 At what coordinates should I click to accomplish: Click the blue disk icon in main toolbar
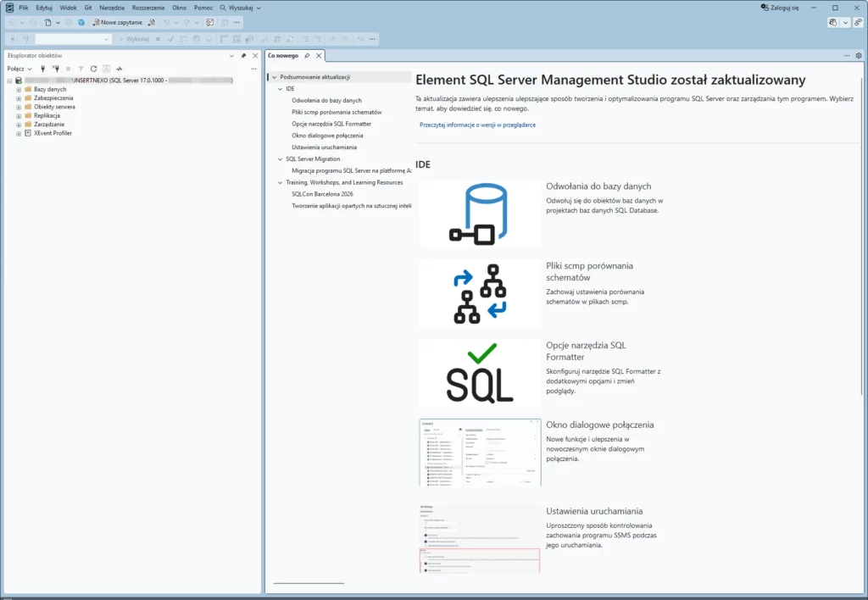tap(81, 23)
